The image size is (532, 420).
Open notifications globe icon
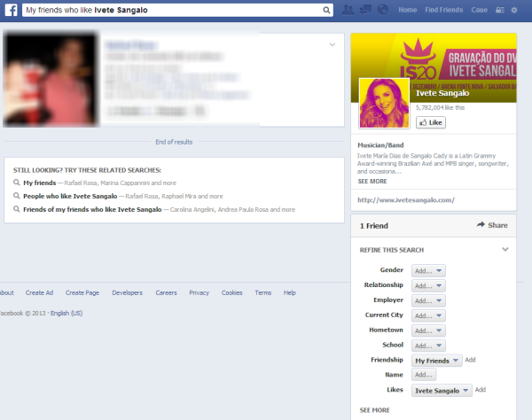pyautogui.click(x=381, y=10)
